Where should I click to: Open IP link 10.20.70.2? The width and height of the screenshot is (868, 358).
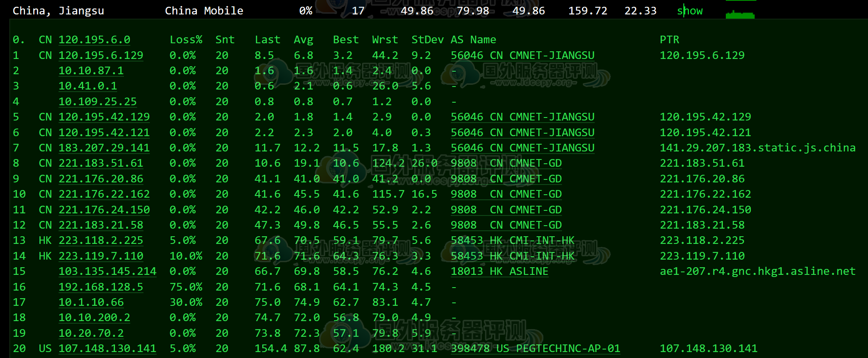click(91, 333)
